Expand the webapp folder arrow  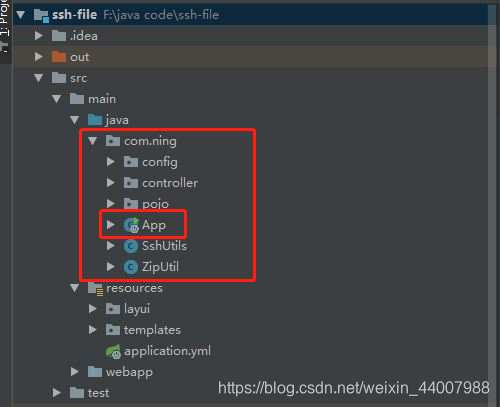tap(75, 372)
